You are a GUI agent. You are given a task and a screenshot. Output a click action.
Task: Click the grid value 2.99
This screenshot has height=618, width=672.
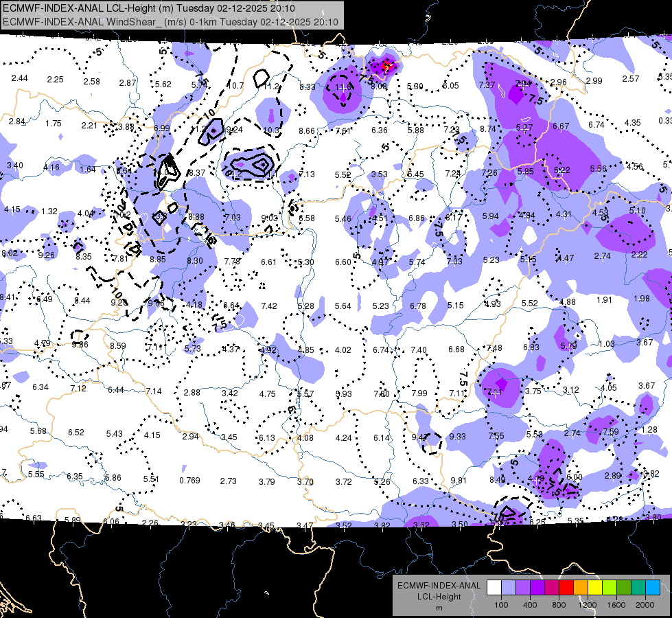click(x=594, y=80)
